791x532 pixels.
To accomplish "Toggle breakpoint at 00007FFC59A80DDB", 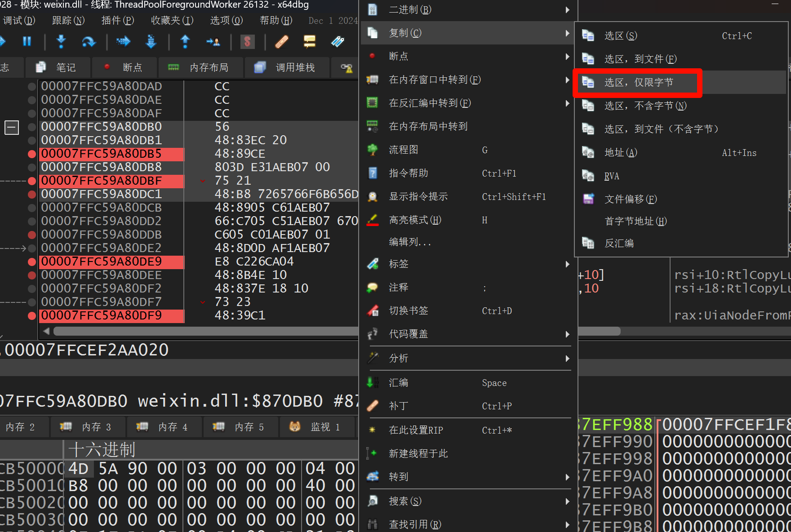I will [31, 235].
